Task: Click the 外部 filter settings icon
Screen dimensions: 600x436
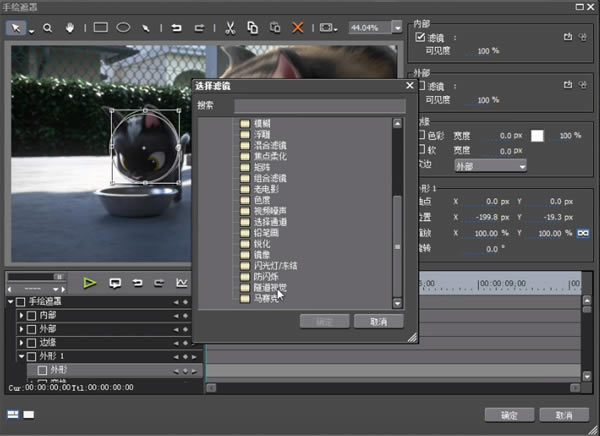Action: 582,85
